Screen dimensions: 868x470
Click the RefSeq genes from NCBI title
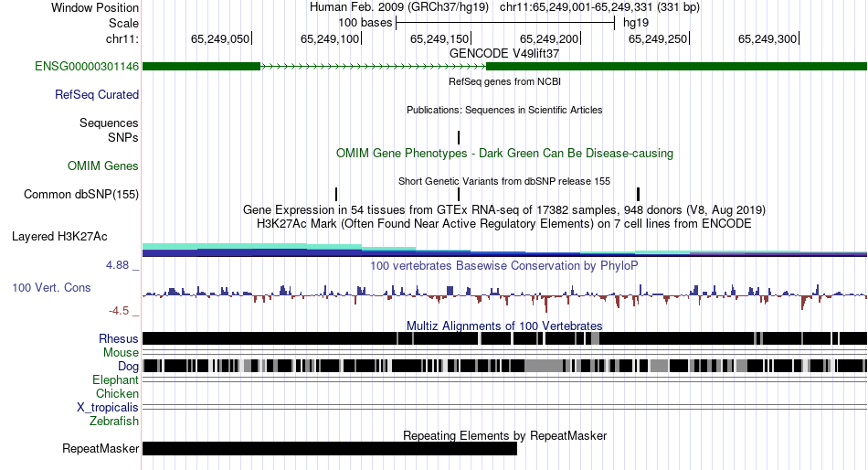coord(504,81)
